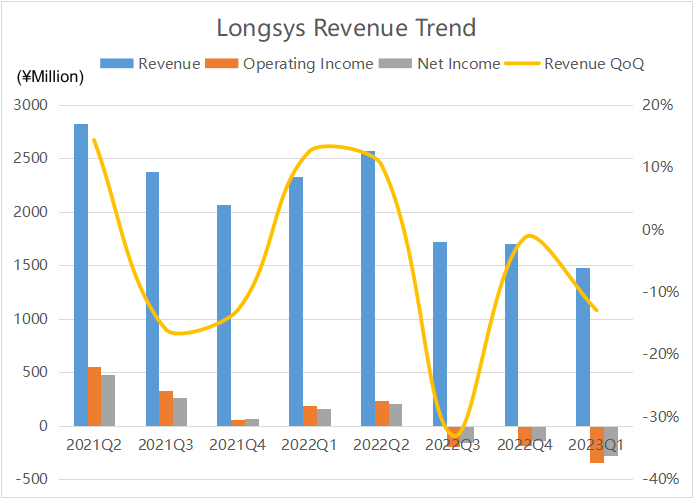693x499 pixels.
Task: Click the 20% right axis value
Action: (658, 105)
